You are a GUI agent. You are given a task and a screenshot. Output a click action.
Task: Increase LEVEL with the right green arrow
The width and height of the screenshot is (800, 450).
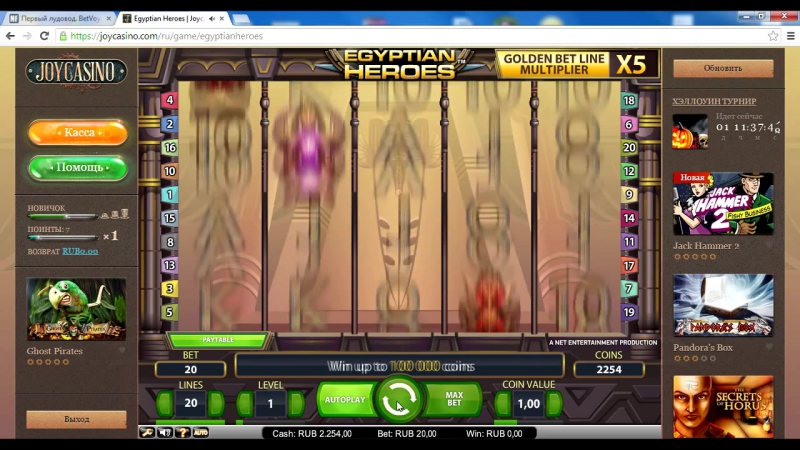(x=296, y=403)
